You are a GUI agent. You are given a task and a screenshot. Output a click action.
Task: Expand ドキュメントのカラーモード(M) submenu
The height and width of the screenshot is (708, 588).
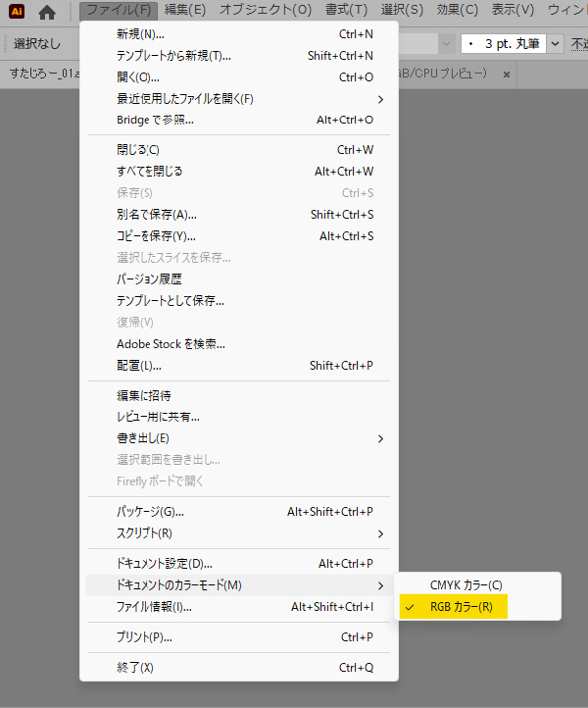239,585
